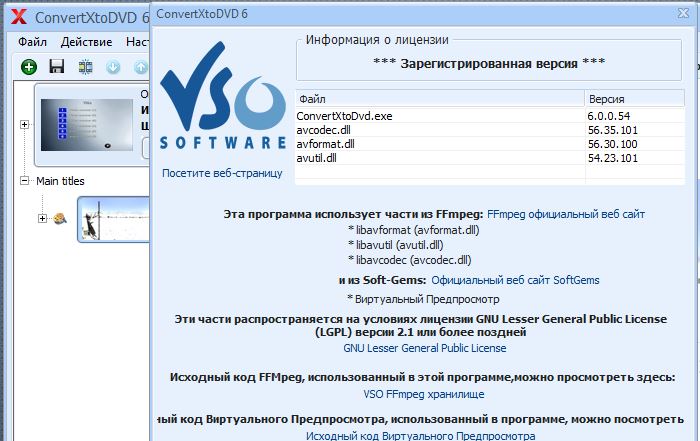Click the red X ConvertXtoDVD app logo
Viewport: 700px width, 441px height.
pos(19,17)
